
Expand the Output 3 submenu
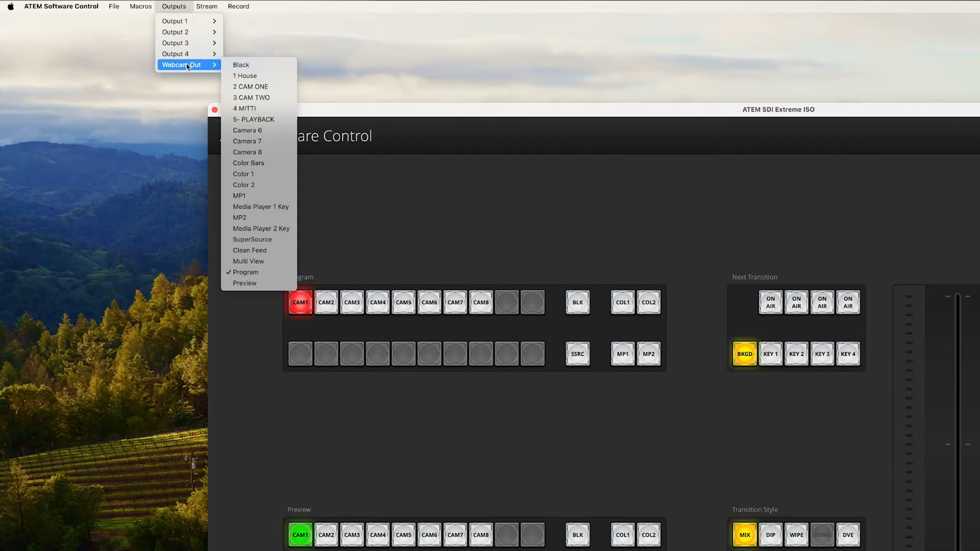coord(189,43)
